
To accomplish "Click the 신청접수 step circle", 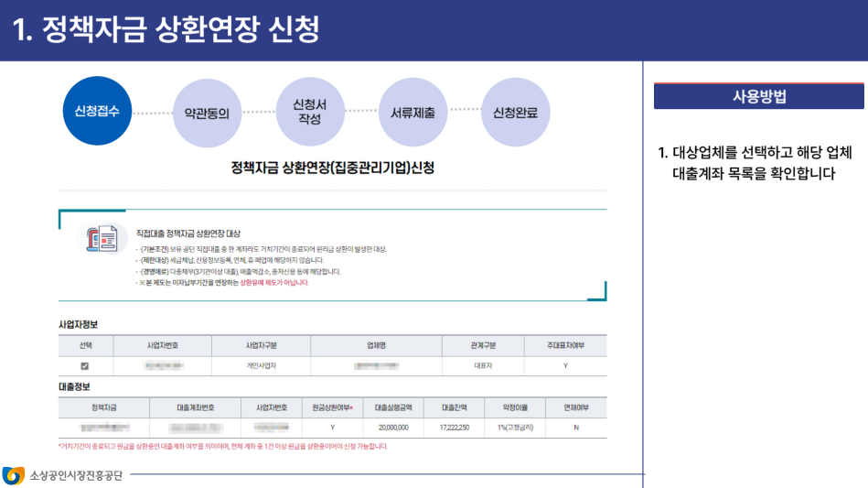I will 97,111.
